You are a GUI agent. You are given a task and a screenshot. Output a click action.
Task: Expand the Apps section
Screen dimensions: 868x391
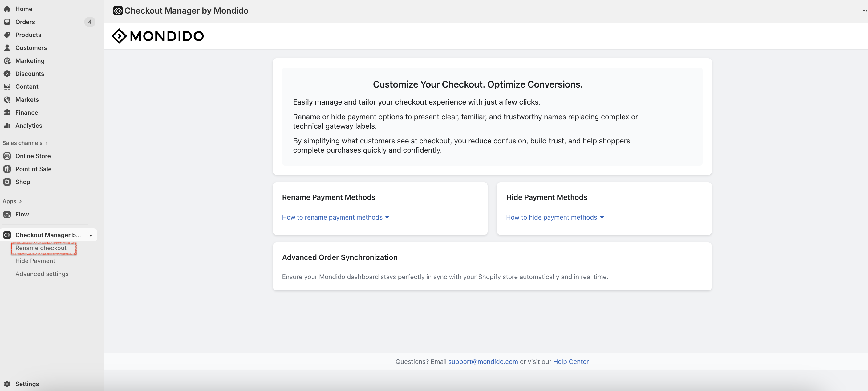point(12,201)
